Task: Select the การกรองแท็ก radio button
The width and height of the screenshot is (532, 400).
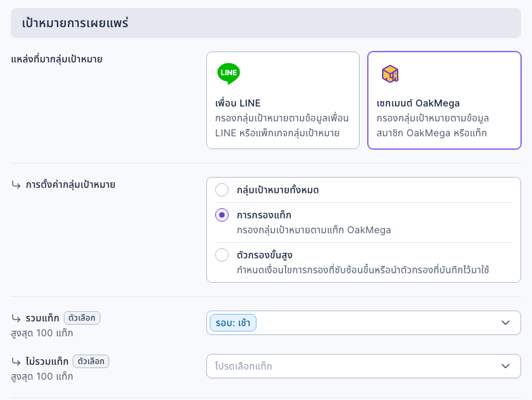Action: click(x=222, y=215)
